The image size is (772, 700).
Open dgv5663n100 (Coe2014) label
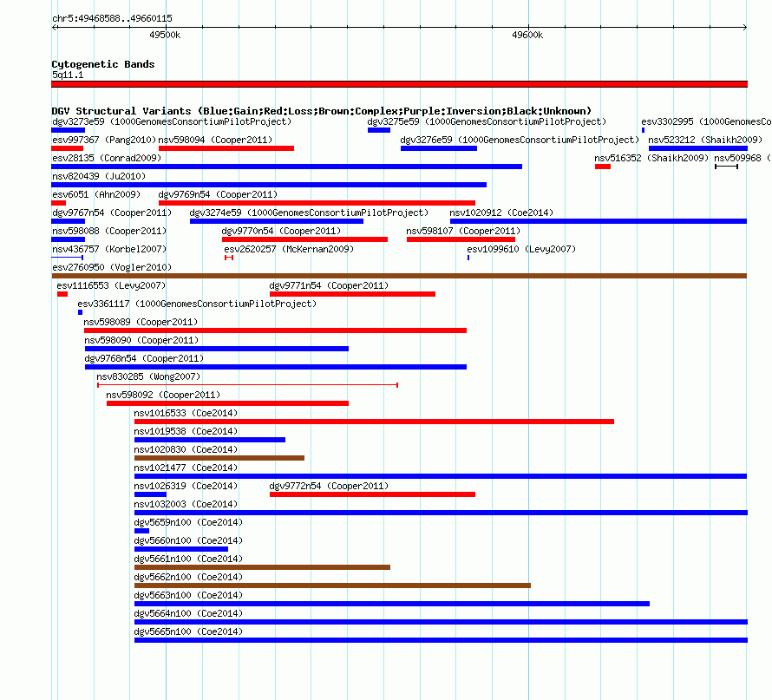pyautogui.click(x=188, y=595)
